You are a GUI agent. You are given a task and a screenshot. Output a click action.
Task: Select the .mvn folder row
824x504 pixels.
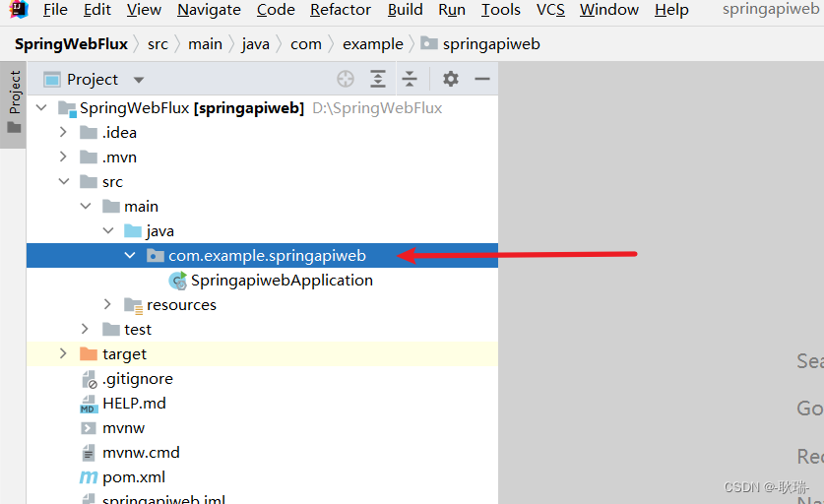tap(262, 157)
